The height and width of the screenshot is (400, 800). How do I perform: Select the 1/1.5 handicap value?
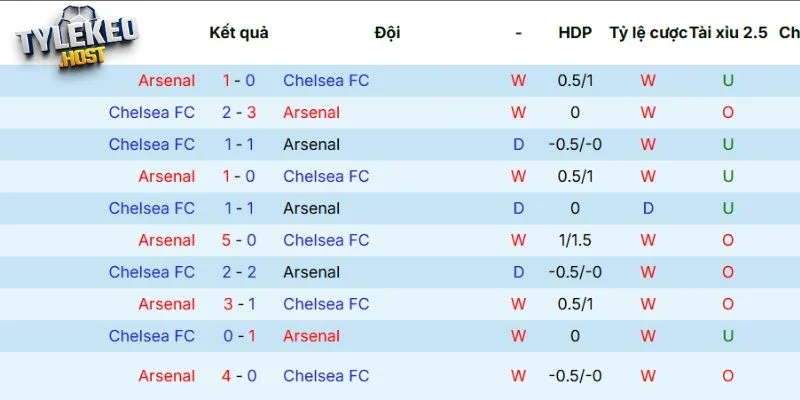click(x=575, y=240)
